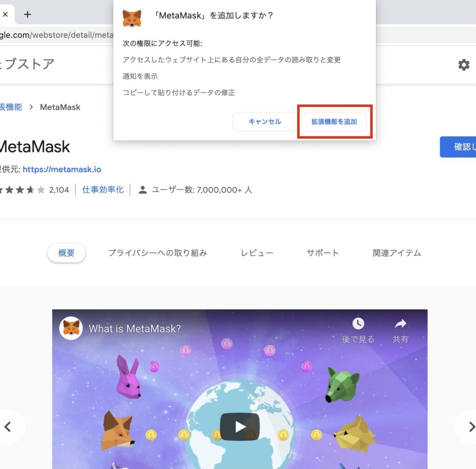The width and height of the screenshot is (476, 469).
Task: Click the 通知を表示 permission text
Action: 140,76
